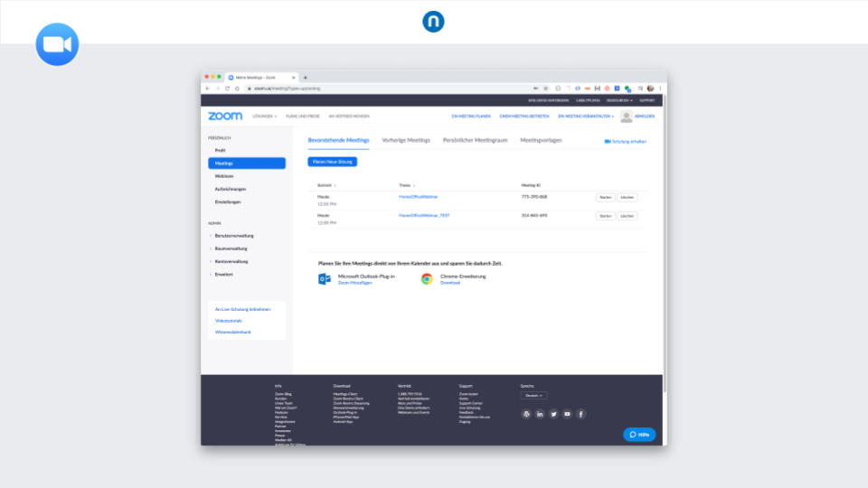Open the Persönlicher Meetingraum tab
The height and width of the screenshot is (488, 868).
tap(475, 141)
